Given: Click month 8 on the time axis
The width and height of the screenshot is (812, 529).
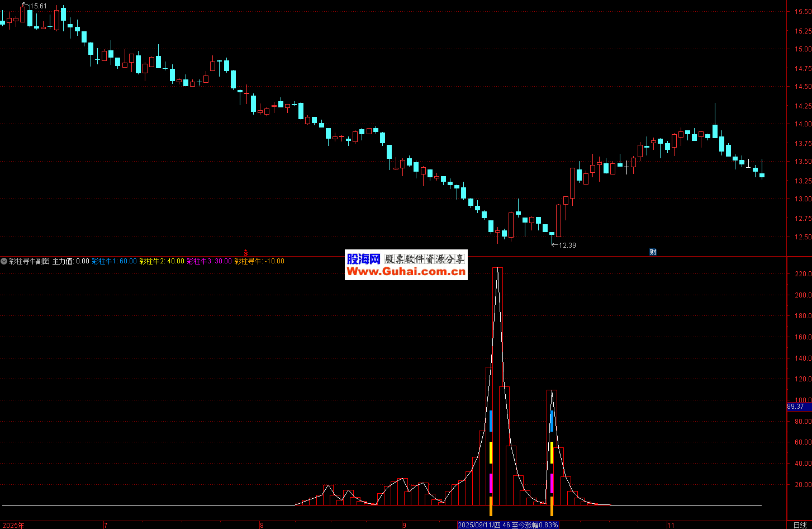Looking at the screenshot, I should coord(261,525).
